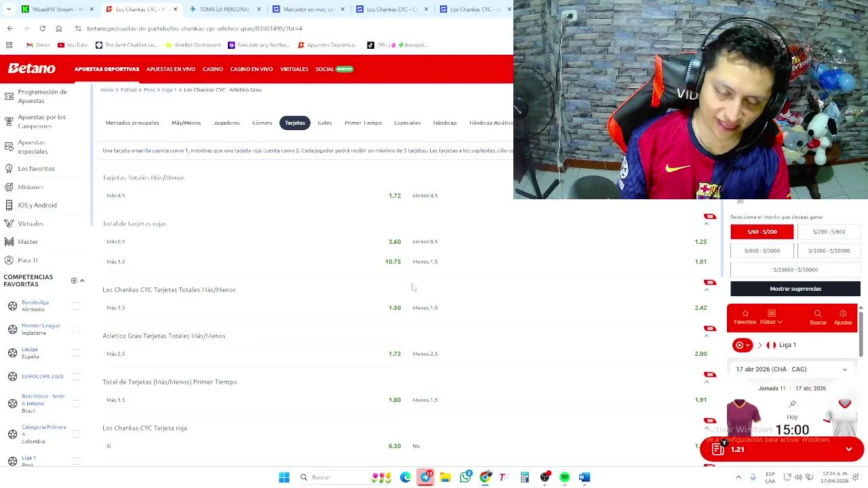Bet on Menos 0.5 at 1.25
The width and height of the screenshot is (868, 488).
(x=559, y=241)
